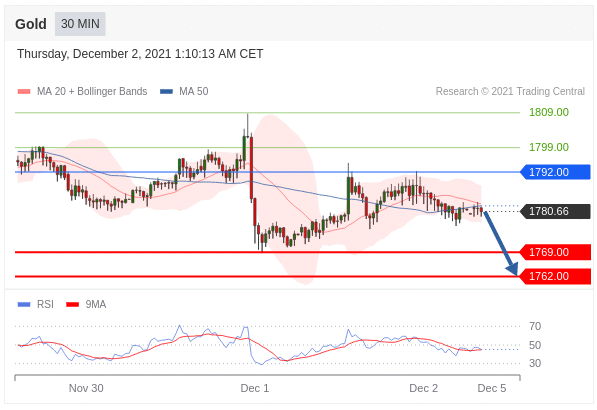Click the Nov 30 date on time axis
Viewport: 597px width, 410px height.
(x=86, y=388)
